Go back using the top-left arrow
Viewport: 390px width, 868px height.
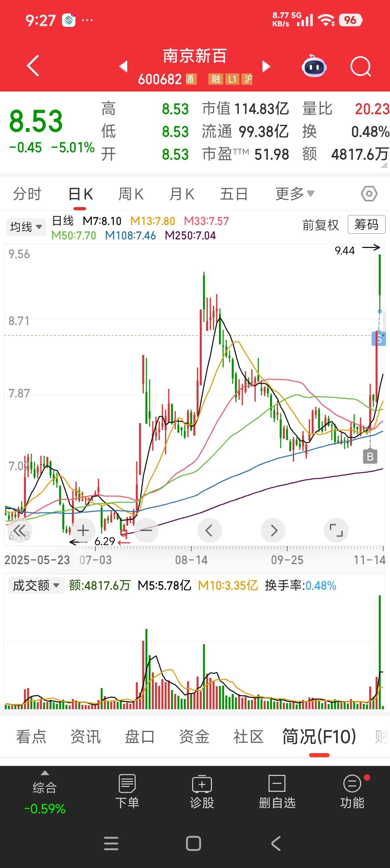point(33,66)
